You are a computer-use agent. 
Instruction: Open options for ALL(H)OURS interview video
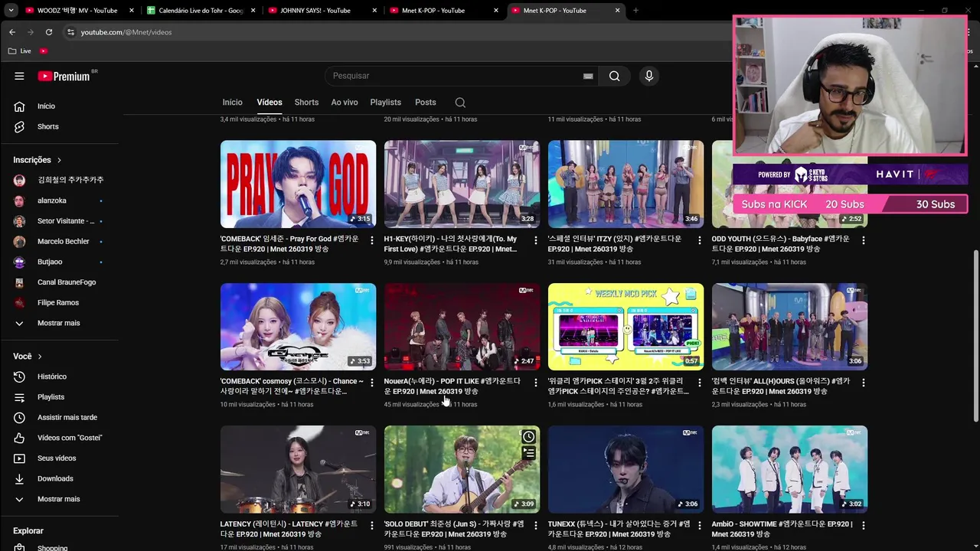864,382
